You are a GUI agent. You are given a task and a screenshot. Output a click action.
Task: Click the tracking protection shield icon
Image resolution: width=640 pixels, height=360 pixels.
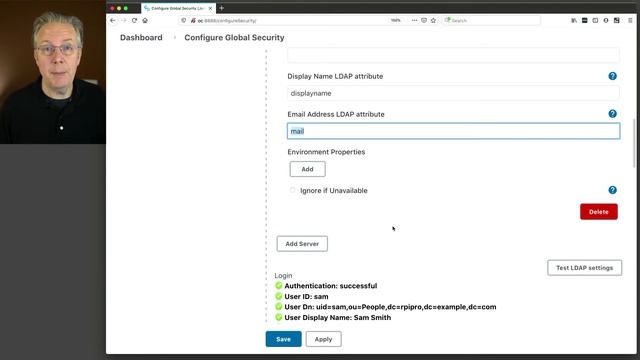tap(184, 20)
